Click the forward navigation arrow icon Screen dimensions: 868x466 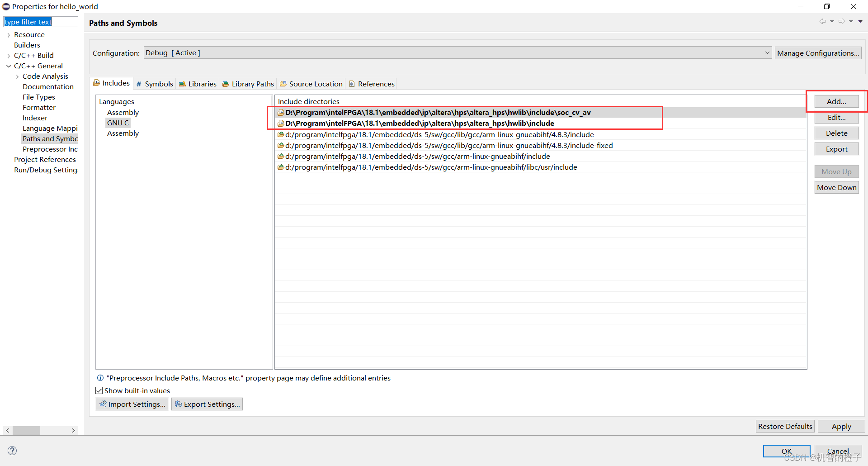(x=842, y=21)
